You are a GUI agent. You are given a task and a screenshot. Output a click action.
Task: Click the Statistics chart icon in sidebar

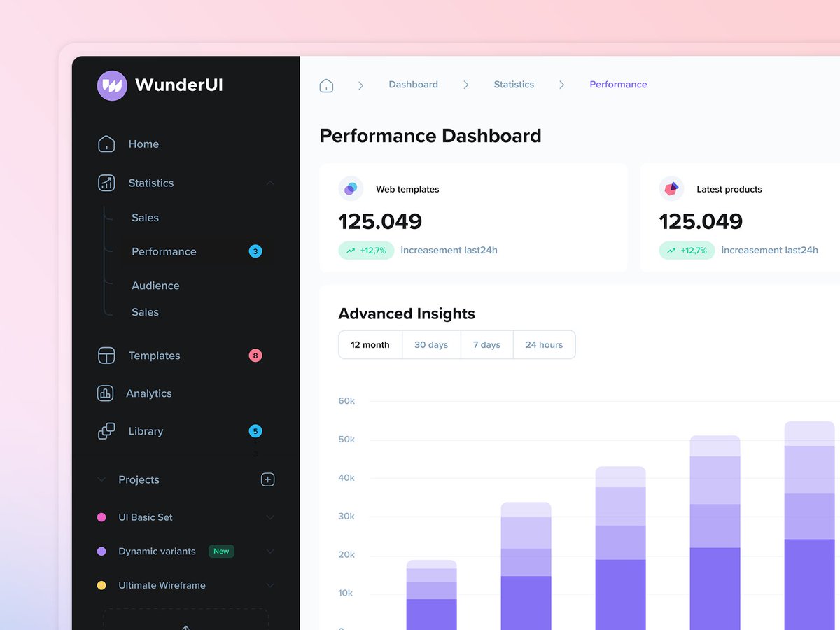(106, 183)
